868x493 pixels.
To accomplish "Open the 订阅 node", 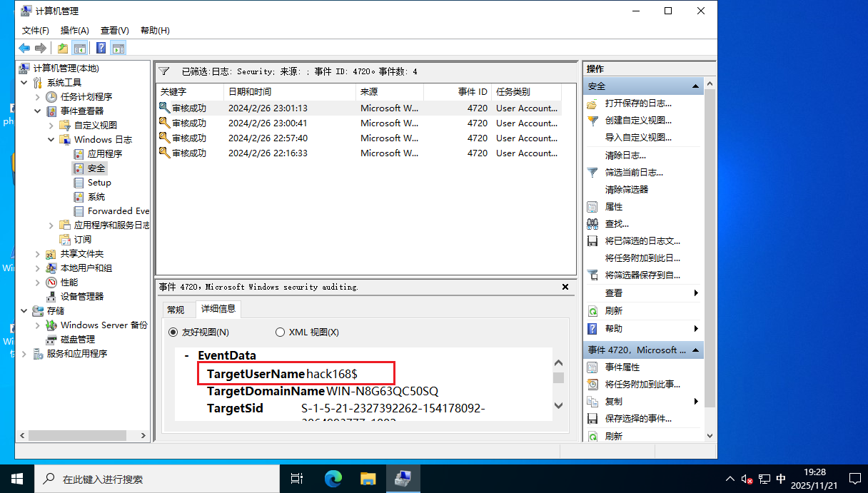I will point(83,240).
